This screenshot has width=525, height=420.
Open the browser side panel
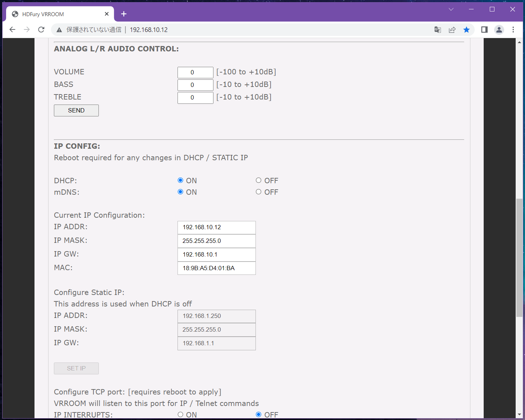(x=484, y=30)
